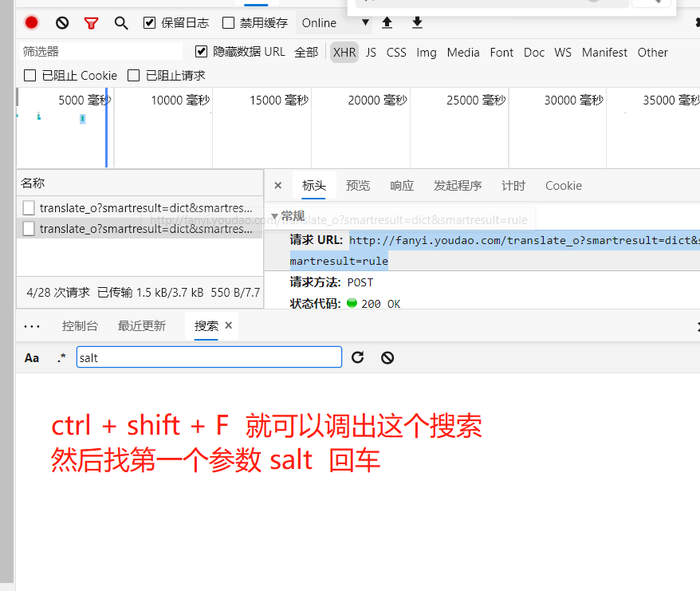The width and height of the screenshot is (700, 591).
Task: Filter by JS requests
Action: pyautogui.click(x=371, y=53)
